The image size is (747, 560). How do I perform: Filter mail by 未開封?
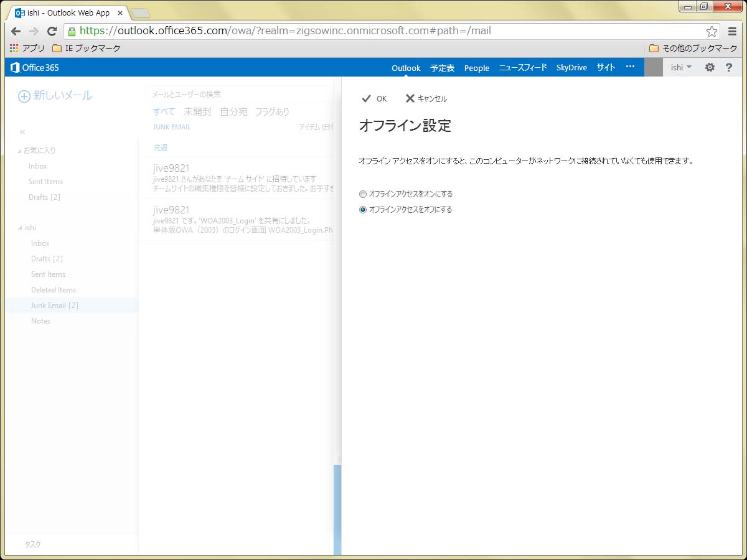pyautogui.click(x=197, y=112)
